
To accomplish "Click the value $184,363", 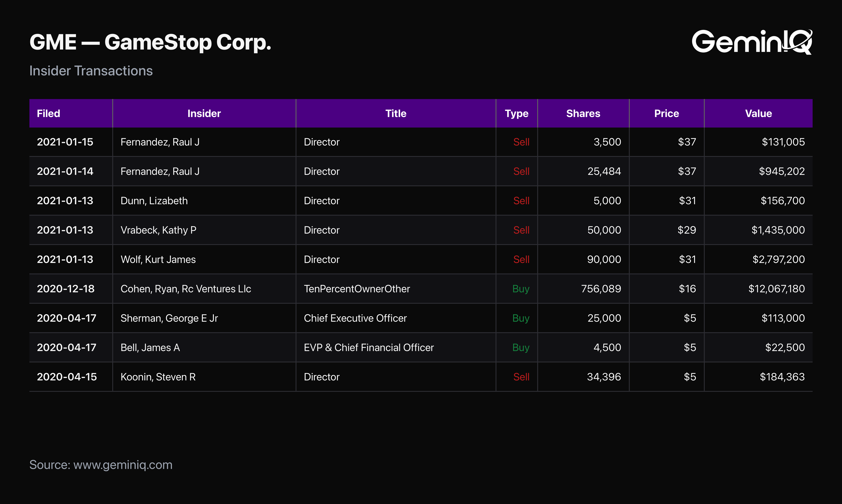I will (782, 377).
